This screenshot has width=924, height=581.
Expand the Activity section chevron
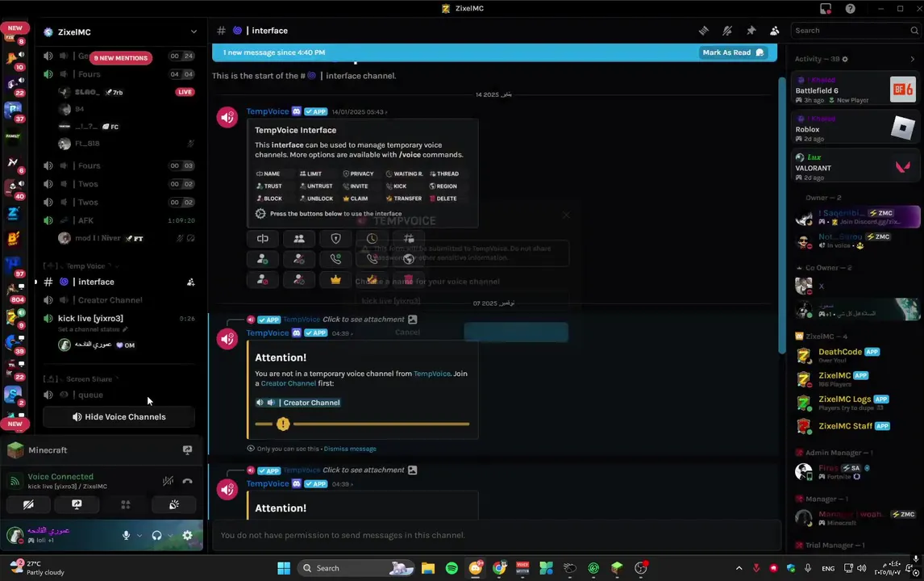click(912, 59)
